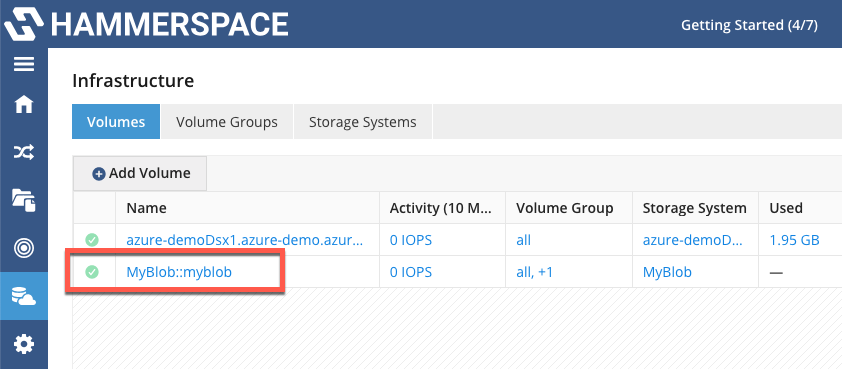The width and height of the screenshot is (842, 369).
Task: Sort by the Name column header
Action: tap(248, 208)
